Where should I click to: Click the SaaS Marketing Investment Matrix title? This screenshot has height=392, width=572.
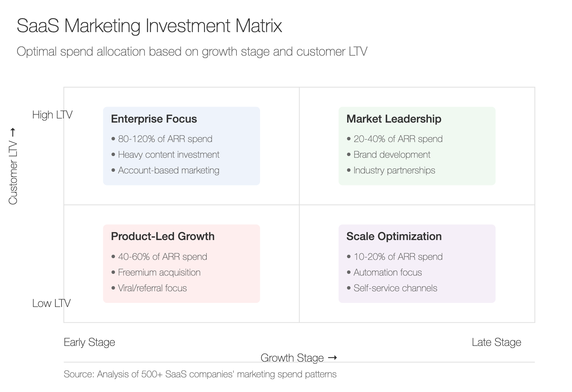(x=149, y=26)
